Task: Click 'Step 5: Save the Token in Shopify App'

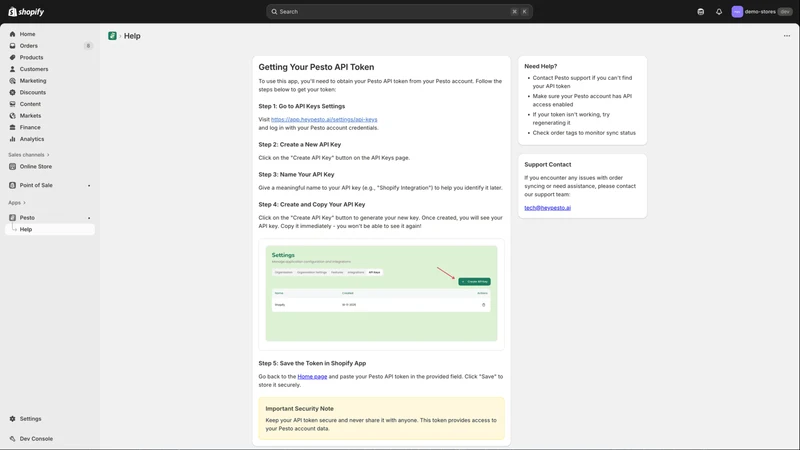Action: click(x=312, y=363)
